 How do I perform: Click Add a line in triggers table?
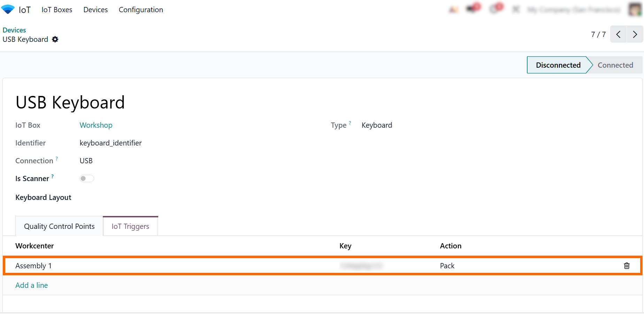click(32, 285)
